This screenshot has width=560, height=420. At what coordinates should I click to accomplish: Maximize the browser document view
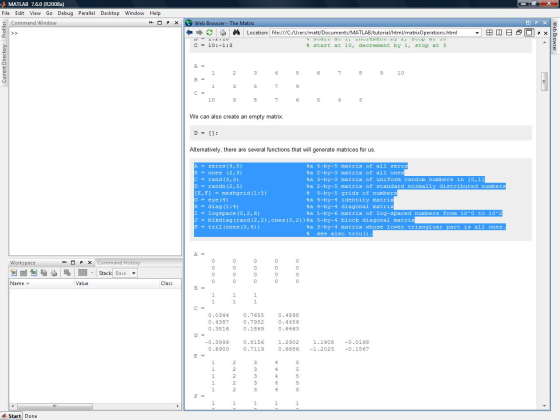coord(529,32)
